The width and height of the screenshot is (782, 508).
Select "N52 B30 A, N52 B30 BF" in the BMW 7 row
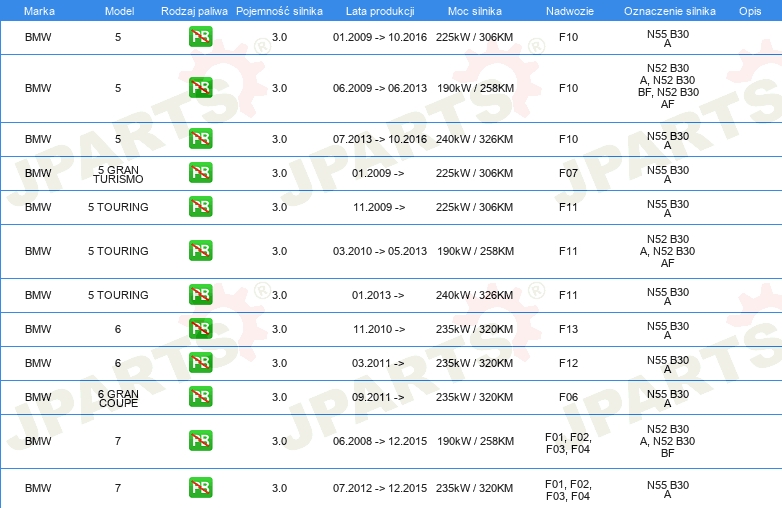pyautogui.click(x=668, y=441)
